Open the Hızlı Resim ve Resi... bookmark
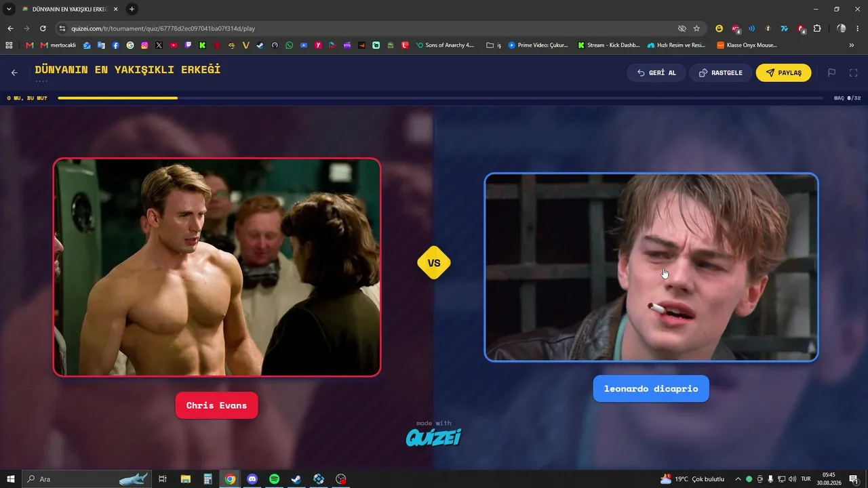This screenshot has width=868, height=488. click(676, 45)
